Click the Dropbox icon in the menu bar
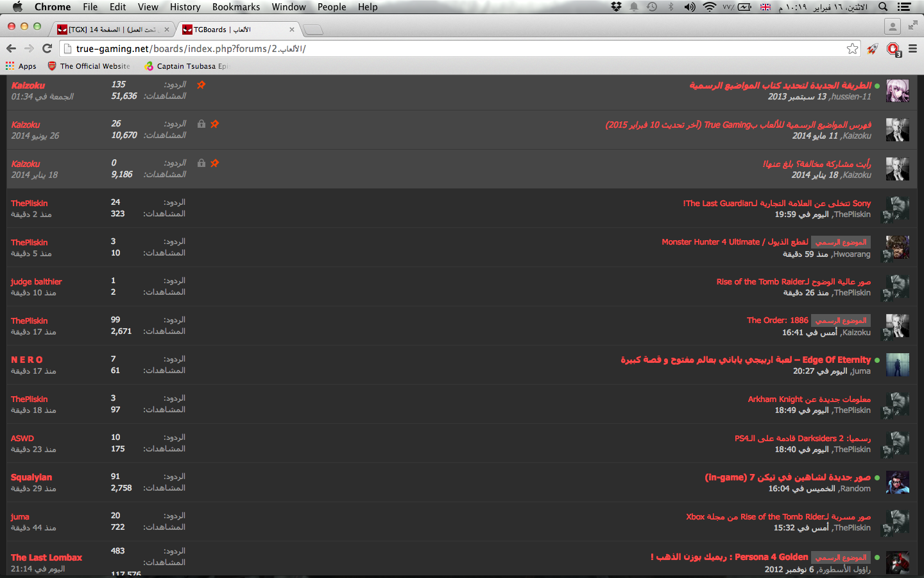The image size is (924, 578). pos(616,7)
